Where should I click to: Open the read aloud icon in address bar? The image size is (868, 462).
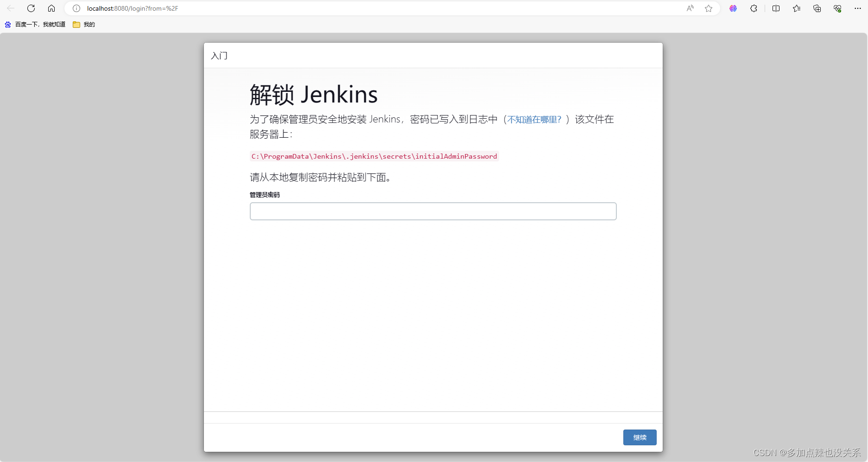(x=690, y=8)
